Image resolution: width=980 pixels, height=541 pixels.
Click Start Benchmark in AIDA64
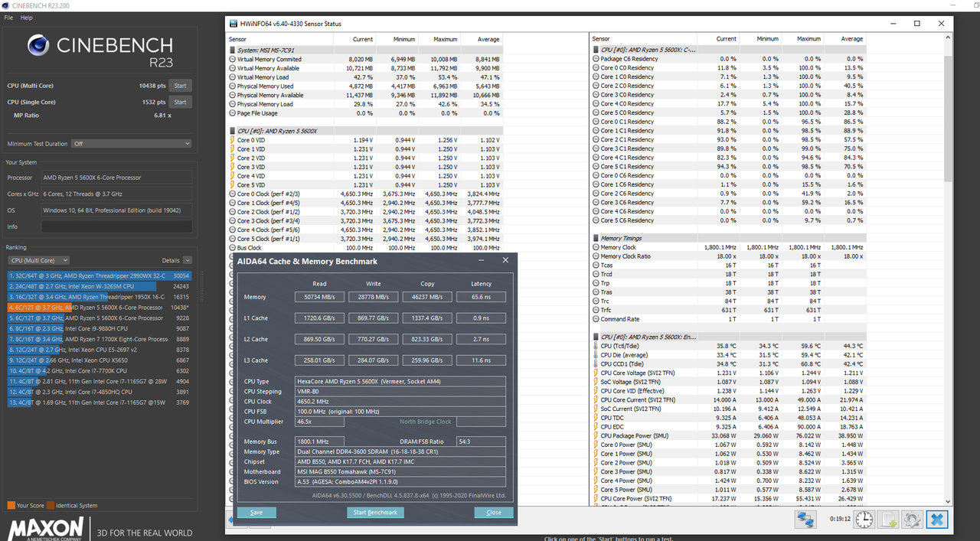click(375, 513)
